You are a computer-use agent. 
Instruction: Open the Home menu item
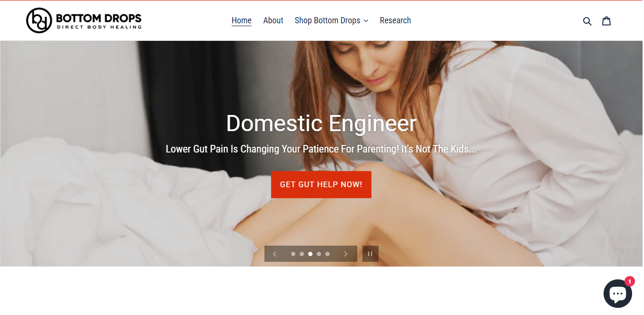coord(242,20)
